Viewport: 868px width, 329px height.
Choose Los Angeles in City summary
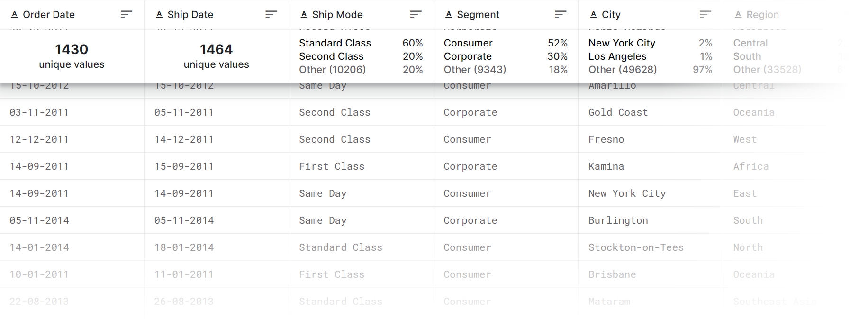pos(617,56)
